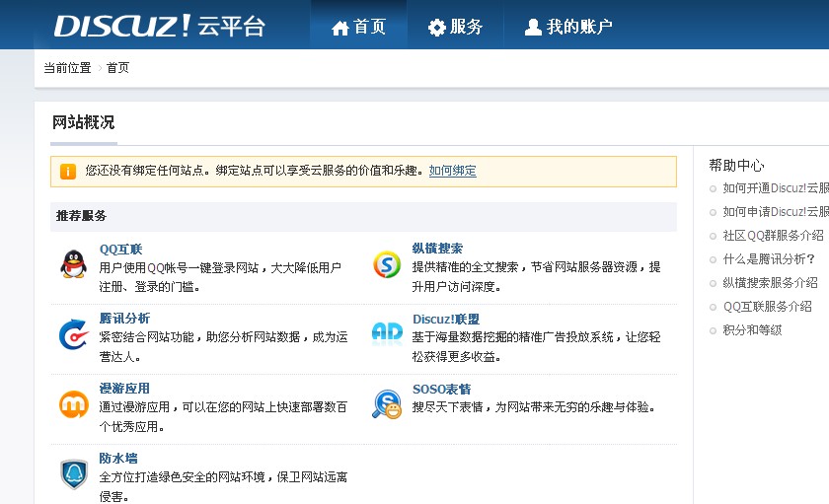Click description 提供精准的全文搜索
The image size is (829, 504).
pos(465,266)
